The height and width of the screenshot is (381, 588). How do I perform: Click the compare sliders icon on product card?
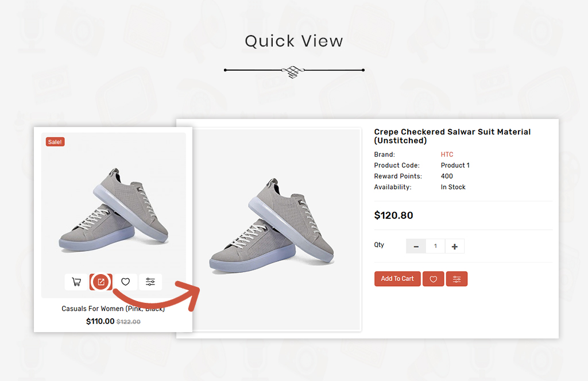click(x=150, y=282)
